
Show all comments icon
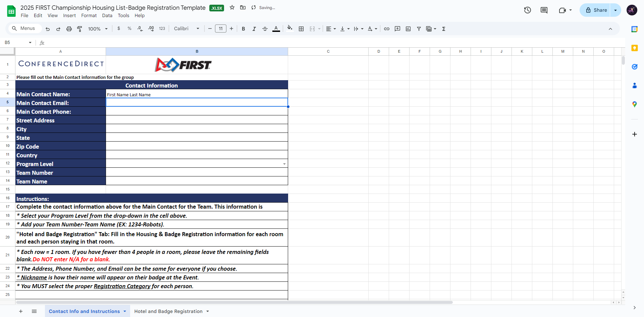point(544,10)
